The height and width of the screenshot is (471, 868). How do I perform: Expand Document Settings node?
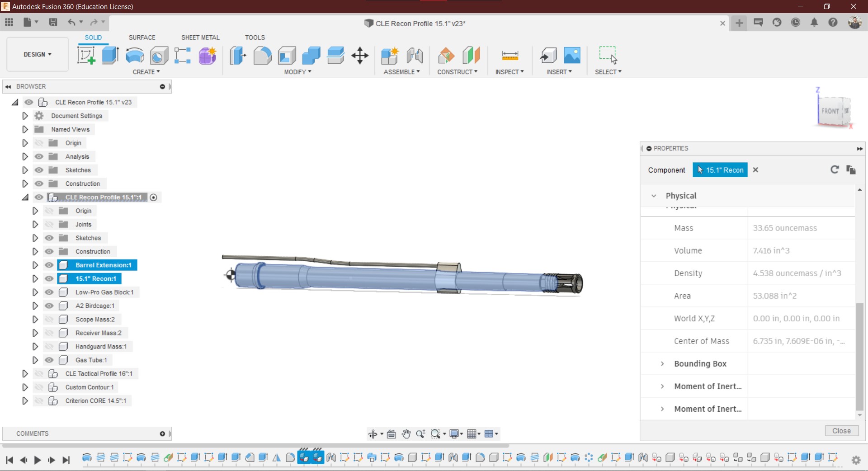pos(25,116)
